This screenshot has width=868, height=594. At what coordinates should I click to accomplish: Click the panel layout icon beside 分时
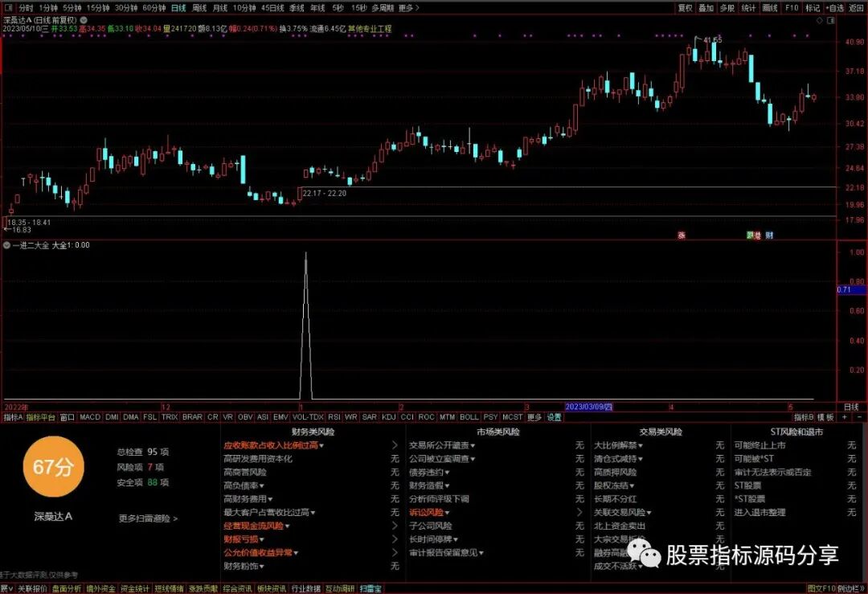(x=8, y=8)
